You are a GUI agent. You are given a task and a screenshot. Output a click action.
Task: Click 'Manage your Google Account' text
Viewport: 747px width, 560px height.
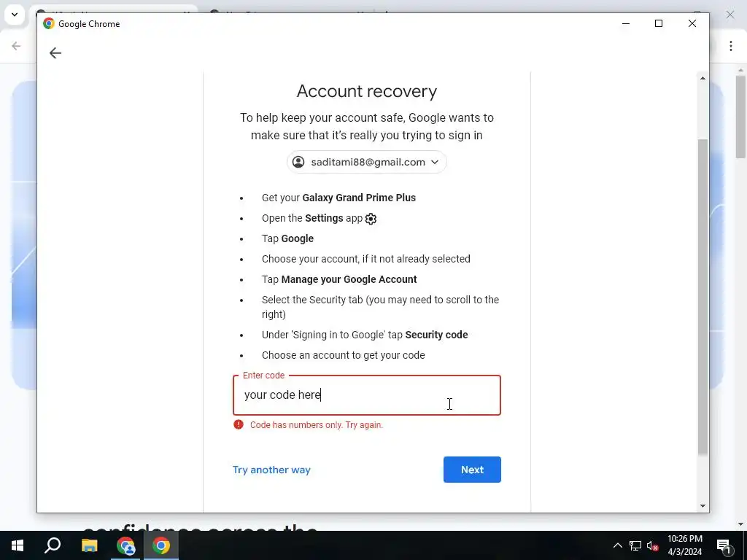pos(349,279)
